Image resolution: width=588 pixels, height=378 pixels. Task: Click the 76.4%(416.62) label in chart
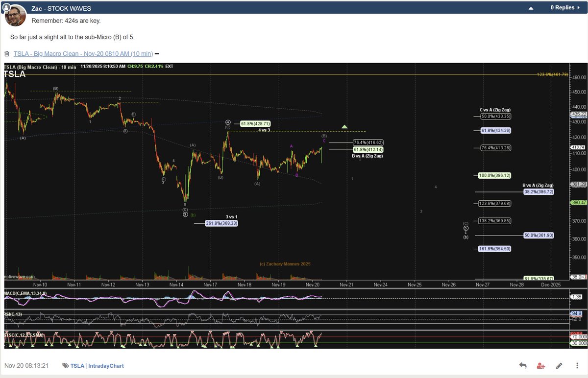tap(368, 142)
